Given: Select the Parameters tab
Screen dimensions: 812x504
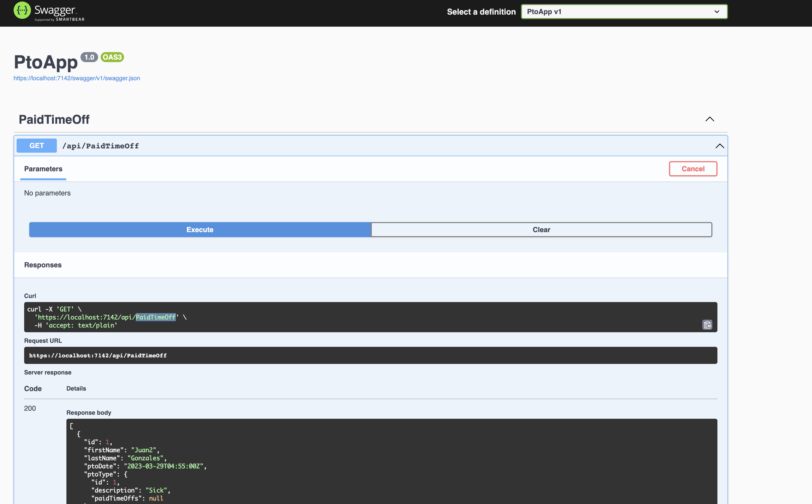Looking at the screenshot, I should point(43,169).
